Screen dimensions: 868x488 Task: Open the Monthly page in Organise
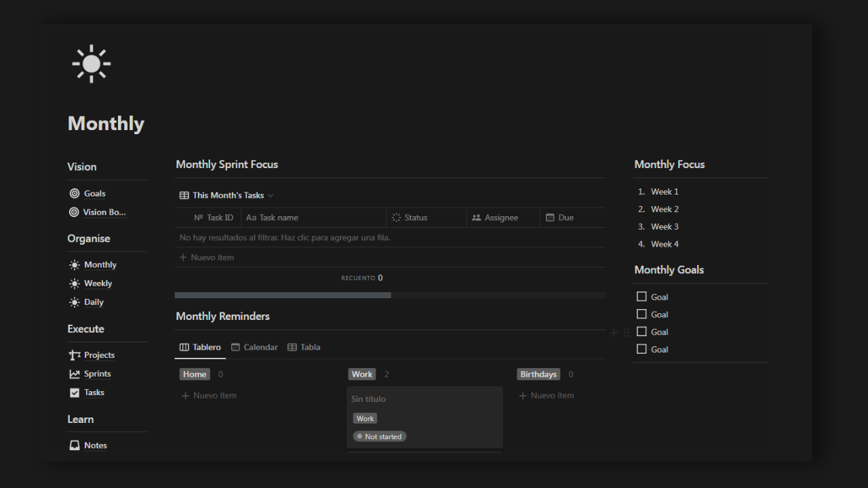coord(100,264)
